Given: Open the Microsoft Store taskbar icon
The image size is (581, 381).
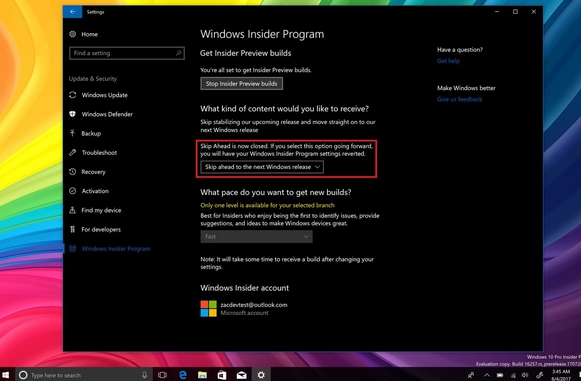Looking at the screenshot, I should pyautogui.click(x=222, y=375).
